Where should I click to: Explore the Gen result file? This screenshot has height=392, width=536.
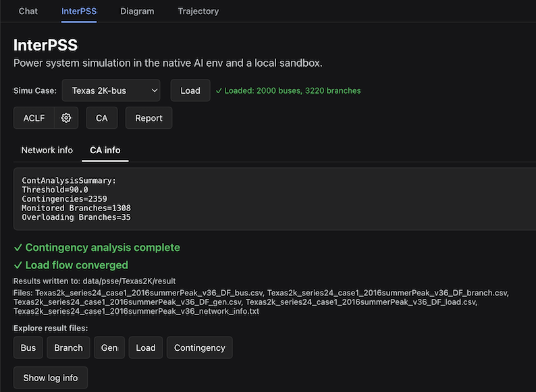(109, 347)
